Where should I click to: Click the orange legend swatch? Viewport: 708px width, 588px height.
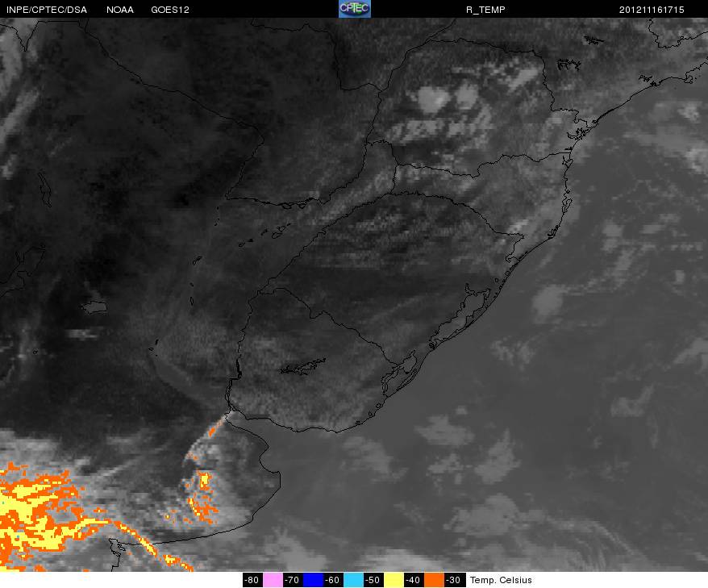pyautogui.click(x=434, y=580)
